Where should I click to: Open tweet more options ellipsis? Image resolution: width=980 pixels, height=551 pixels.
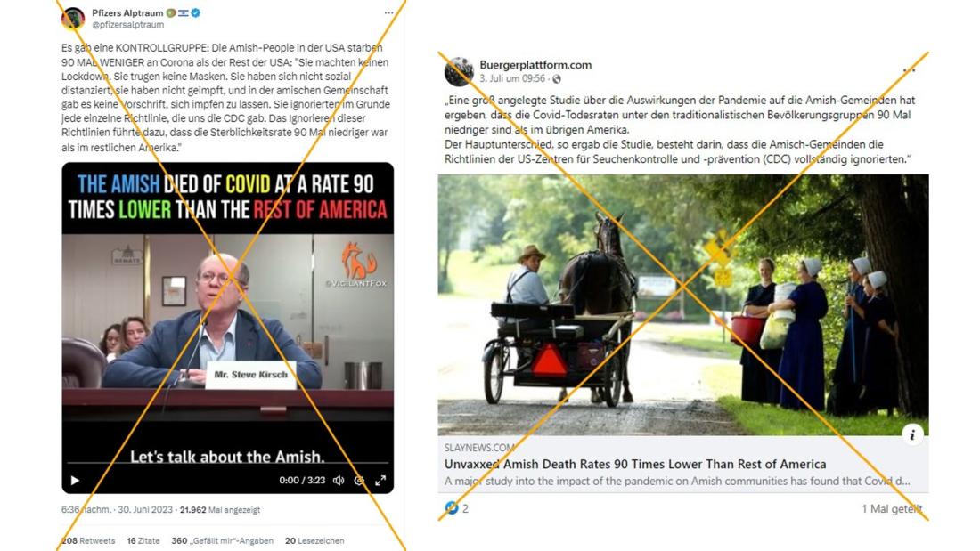coord(388,12)
